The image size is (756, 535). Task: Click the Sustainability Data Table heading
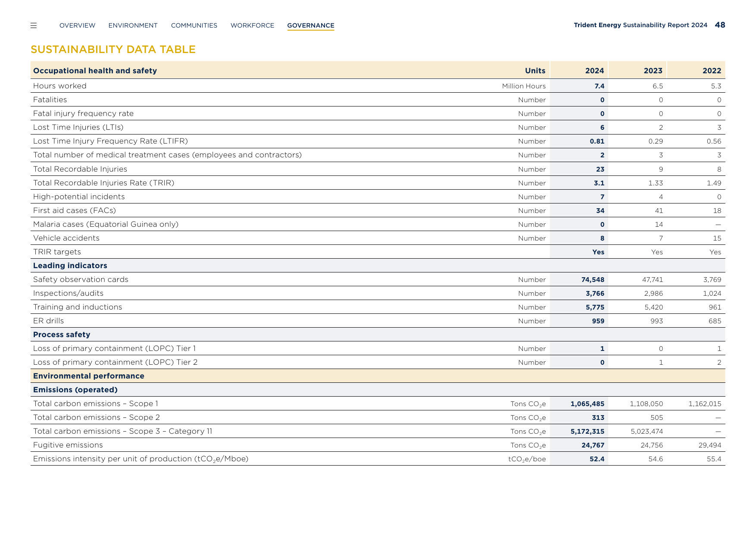tap(113, 50)
